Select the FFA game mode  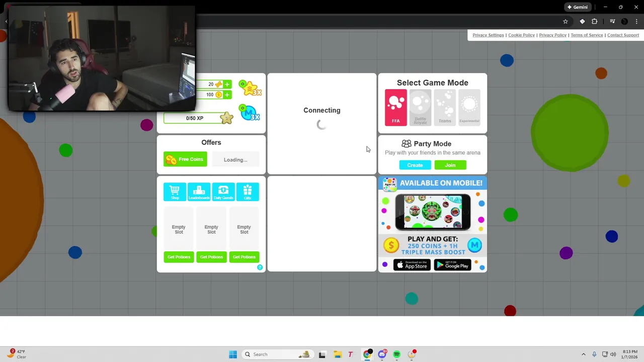[x=395, y=107]
